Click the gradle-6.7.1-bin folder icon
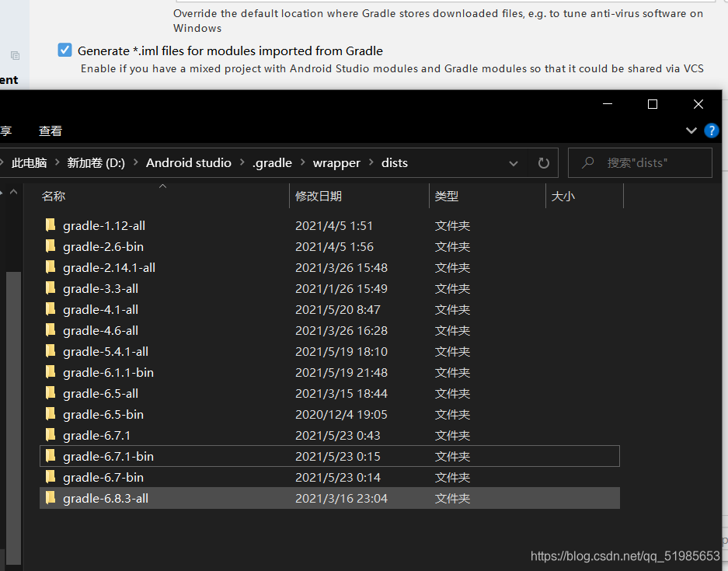728x571 pixels. point(51,456)
